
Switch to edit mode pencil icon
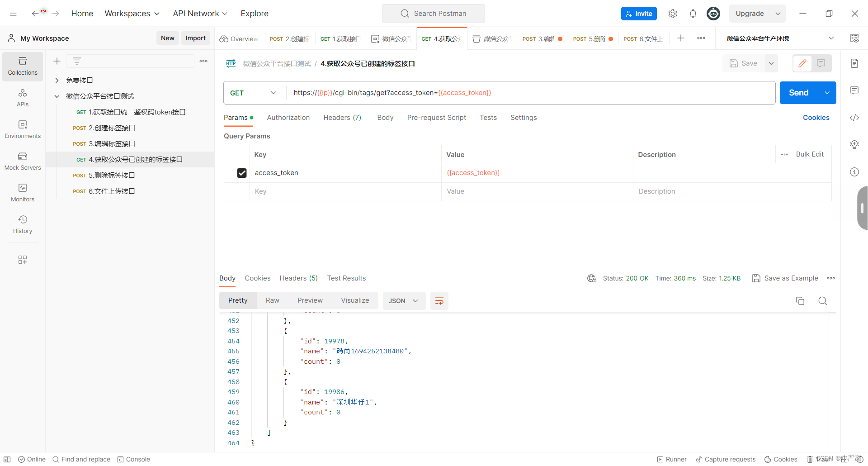tap(802, 63)
